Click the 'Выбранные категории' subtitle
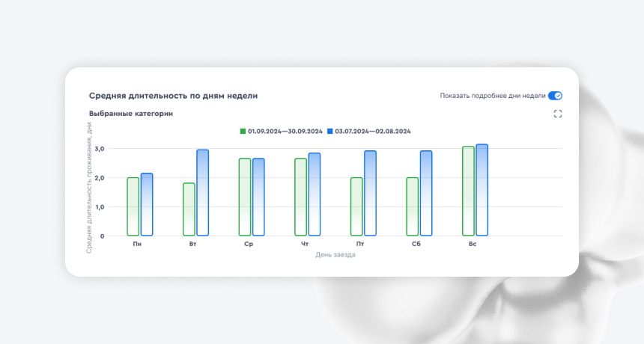Image resolution: width=644 pixels, height=344 pixels. [x=131, y=114]
